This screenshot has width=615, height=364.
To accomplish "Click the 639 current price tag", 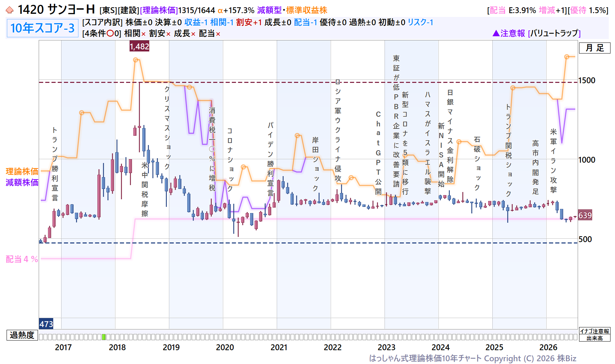I will [x=585, y=215].
